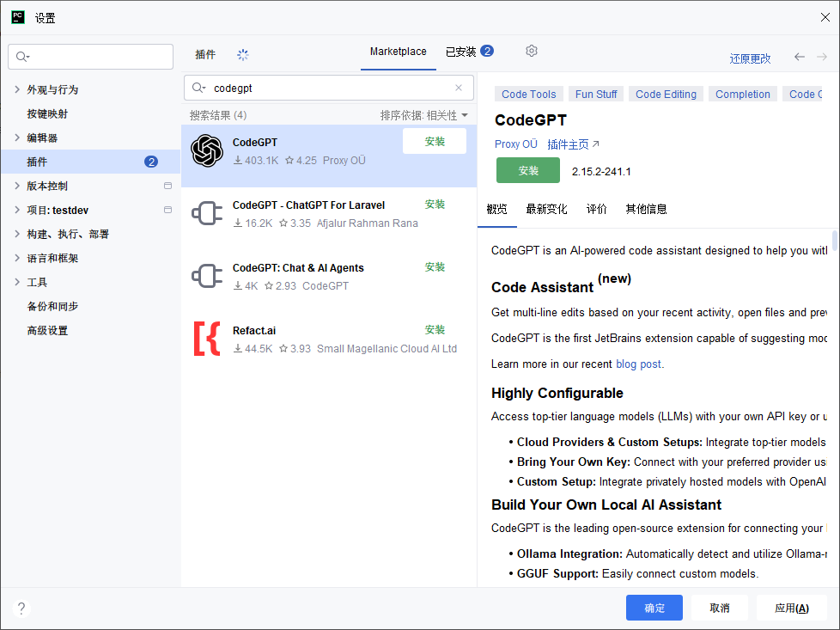Select 按键映射 in settings tree
Viewport: 840px width, 630px height.
48,113
